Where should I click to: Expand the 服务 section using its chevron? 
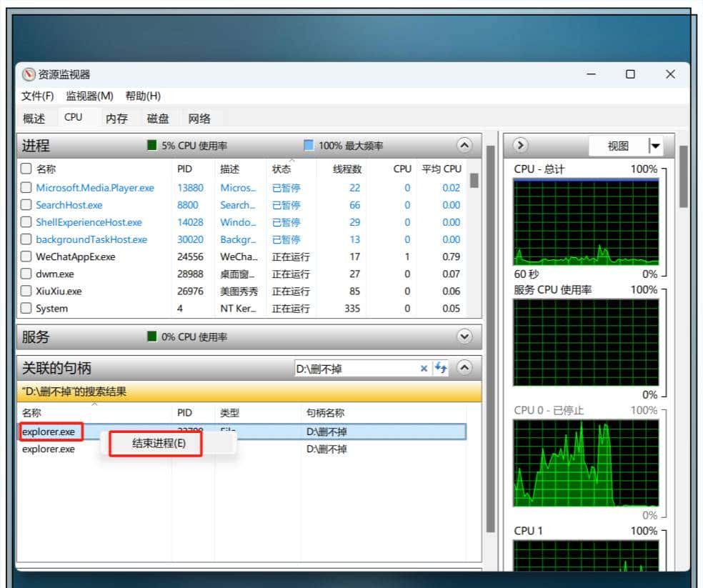tap(464, 337)
